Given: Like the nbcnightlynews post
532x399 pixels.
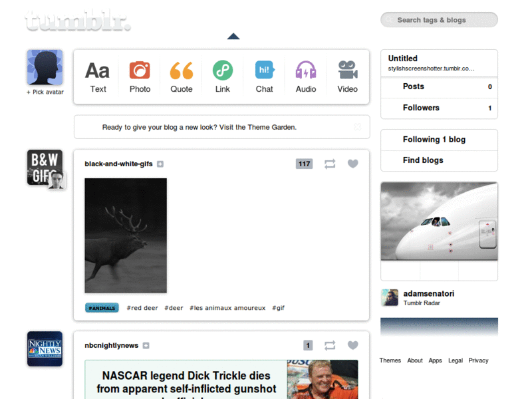Looking at the screenshot, I should coord(353,345).
